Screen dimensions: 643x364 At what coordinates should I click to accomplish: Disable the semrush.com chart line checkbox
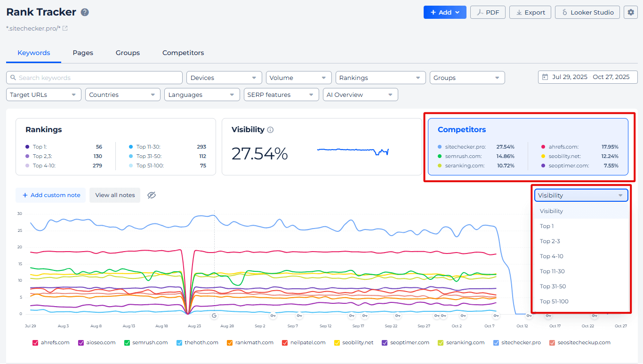pos(126,342)
